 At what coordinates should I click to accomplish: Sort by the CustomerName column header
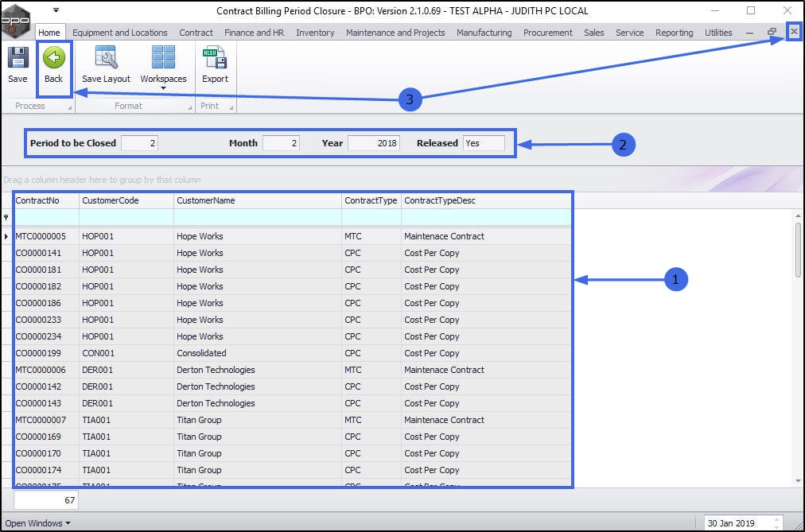[257, 200]
